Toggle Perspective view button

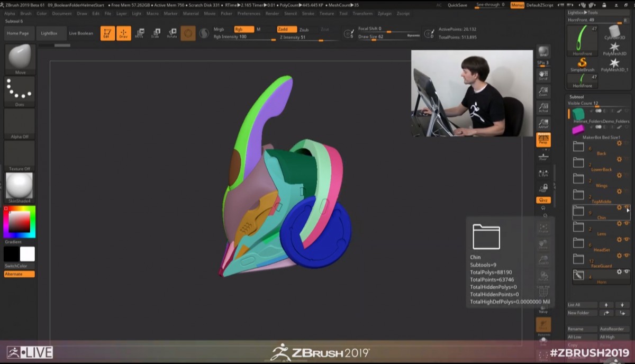coord(543,140)
